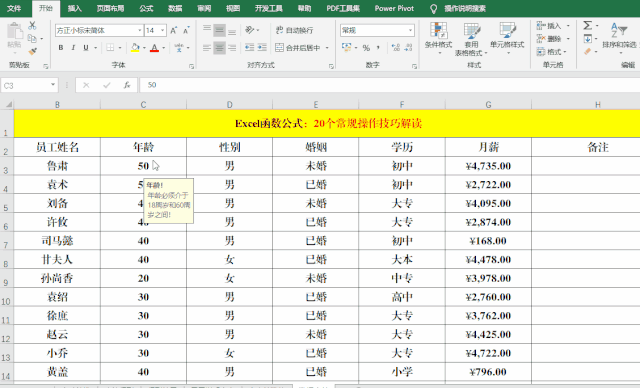Click the Clear eraser icon
640x388 pixels.
(x=587, y=51)
